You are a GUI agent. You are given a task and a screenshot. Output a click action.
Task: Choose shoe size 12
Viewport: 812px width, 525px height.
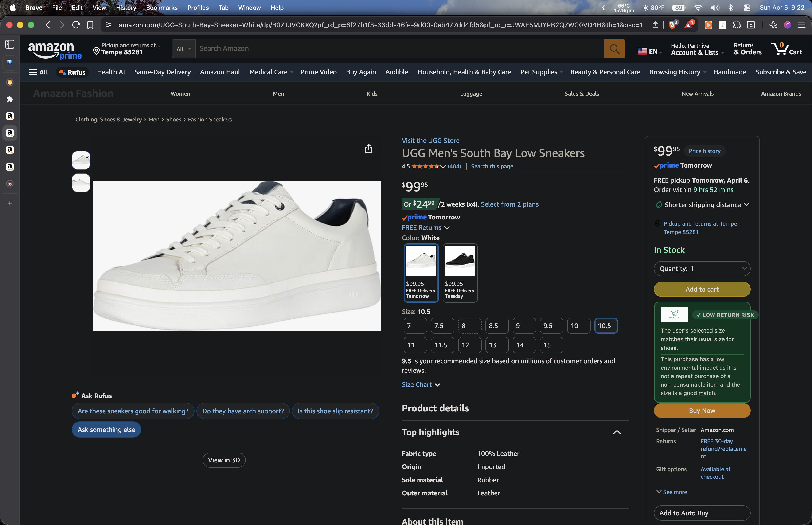click(469, 345)
